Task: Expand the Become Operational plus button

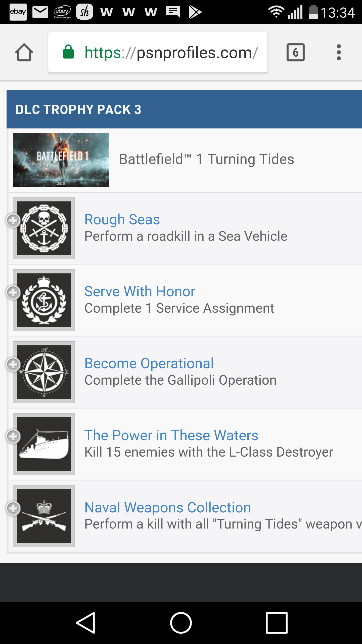Action: (13, 365)
